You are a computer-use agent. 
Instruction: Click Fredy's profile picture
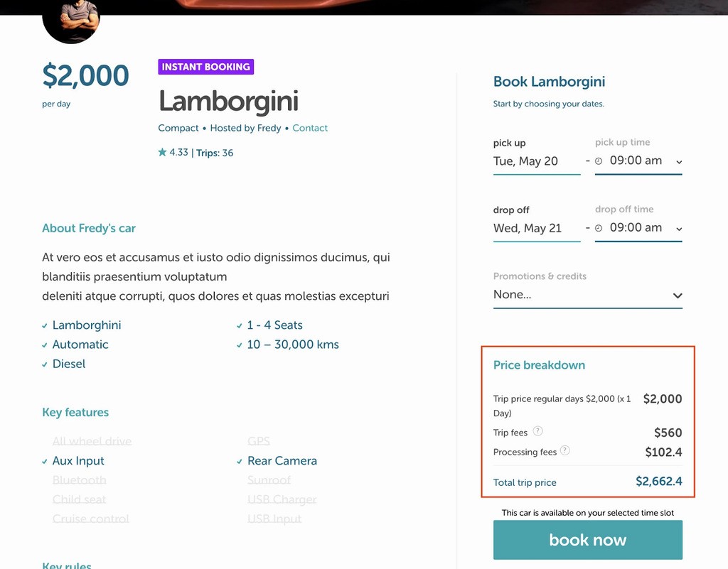point(71,18)
